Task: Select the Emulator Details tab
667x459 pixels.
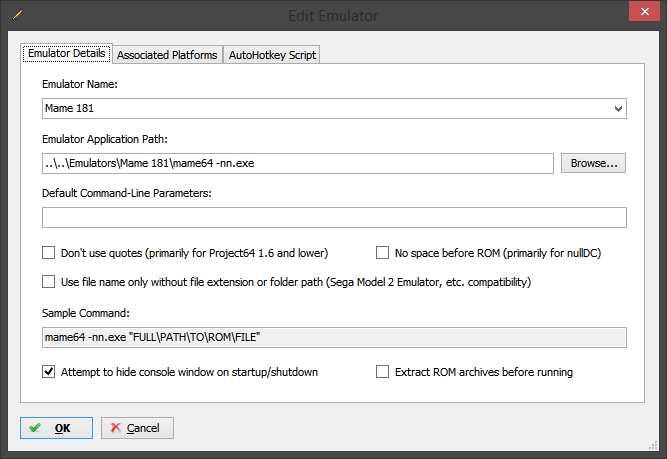Action: 67,53
